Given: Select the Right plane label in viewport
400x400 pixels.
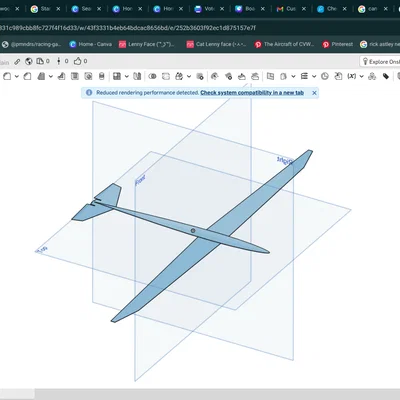Looking at the screenshot, I should 284,161.
